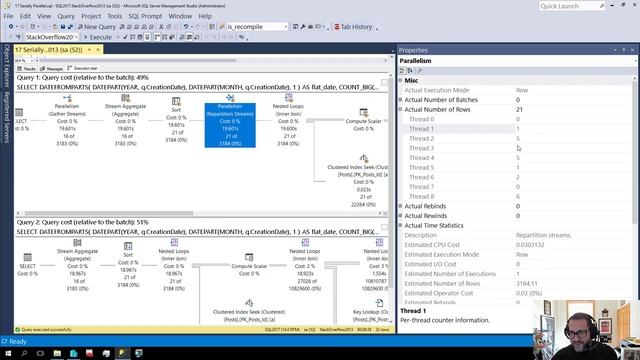This screenshot has height=360, width=640.
Task: Toggle Include Actual Execution Plan button
Action: [158, 37]
